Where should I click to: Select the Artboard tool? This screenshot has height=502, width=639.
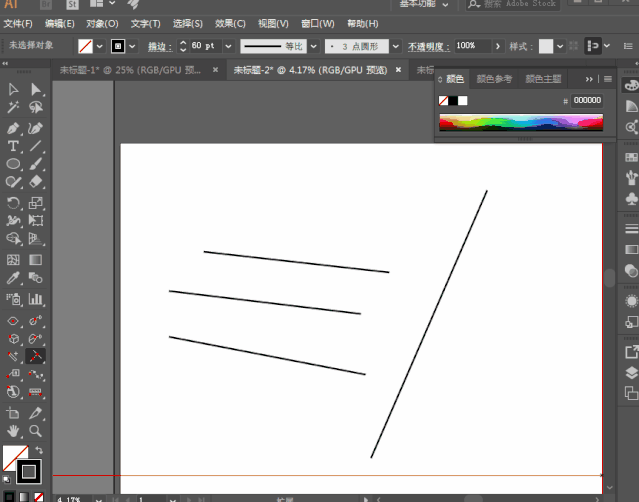tap(13, 413)
